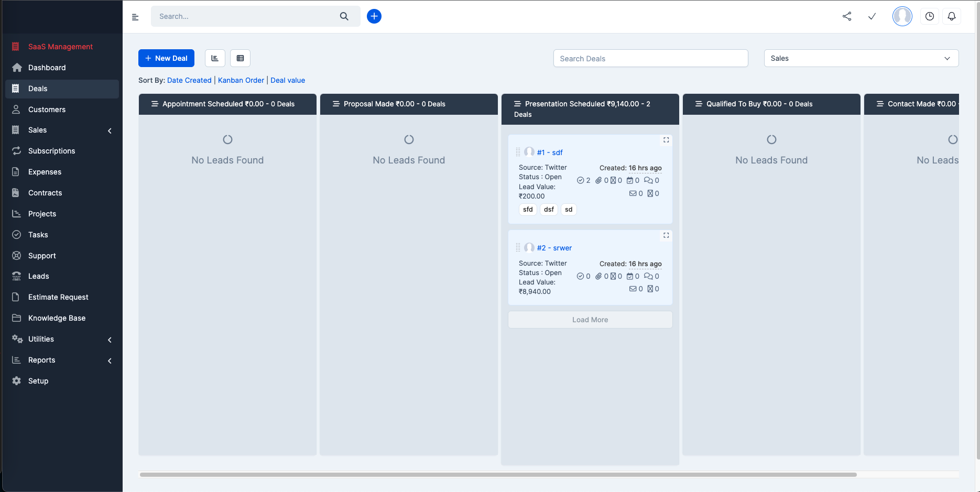This screenshot has height=492, width=980.
Task: Open Estimate Request in the sidebar
Action: pos(62,297)
